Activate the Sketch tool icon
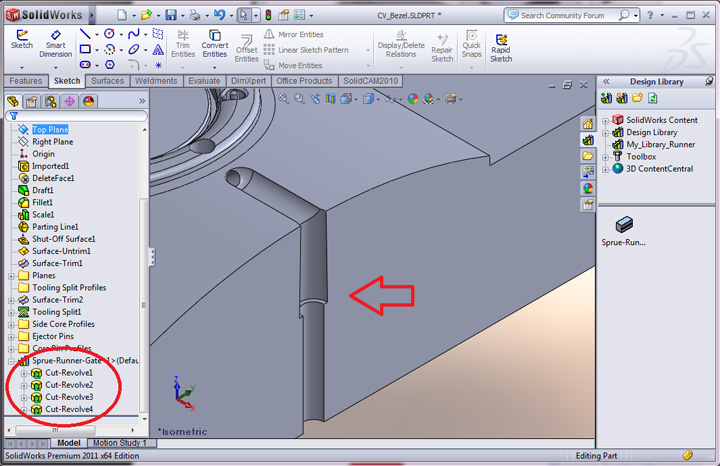This screenshot has height=466, width=720. [x=22, y=39]
